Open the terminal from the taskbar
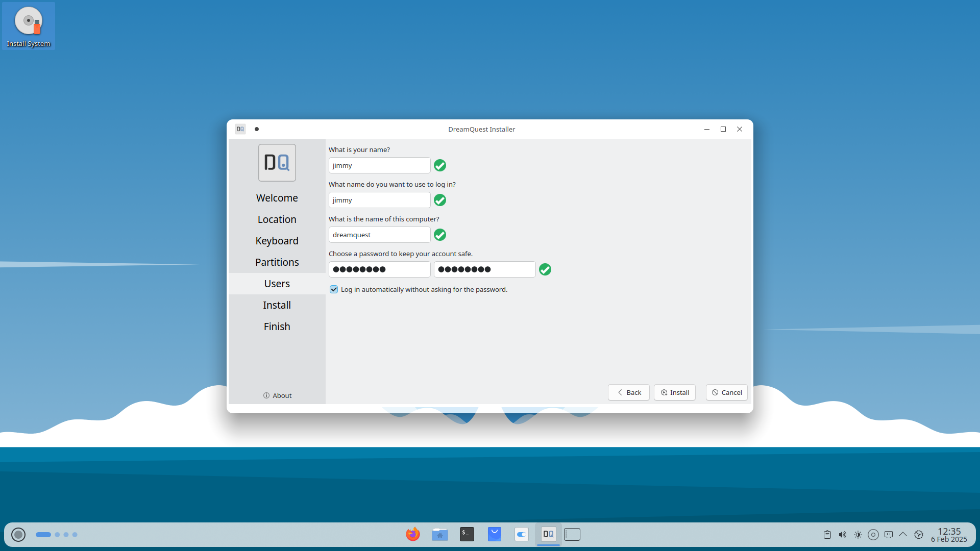The image size is (980, 551). (467, 534)
